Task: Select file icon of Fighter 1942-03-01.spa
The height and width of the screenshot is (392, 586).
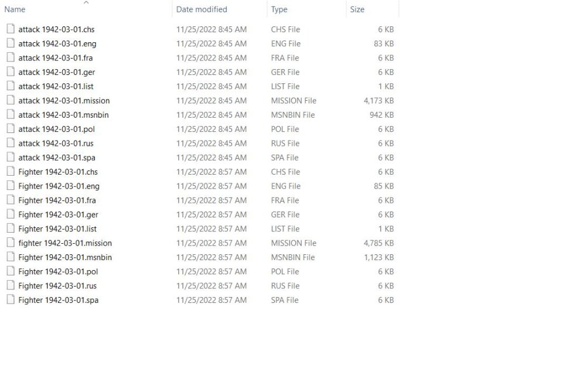Action: [11, 299]
